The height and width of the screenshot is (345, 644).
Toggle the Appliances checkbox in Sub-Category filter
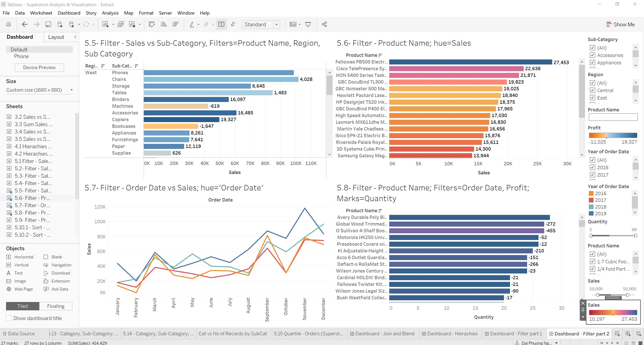click(x=592, y=62)
